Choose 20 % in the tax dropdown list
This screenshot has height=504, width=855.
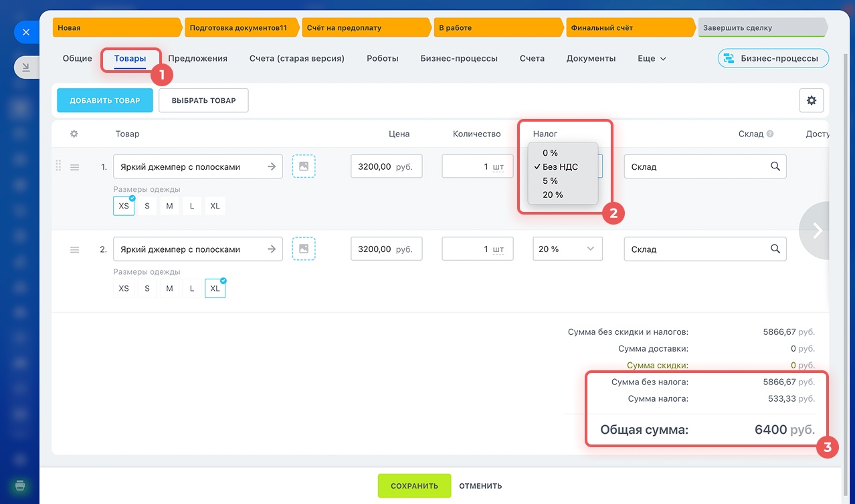(553, 195)
